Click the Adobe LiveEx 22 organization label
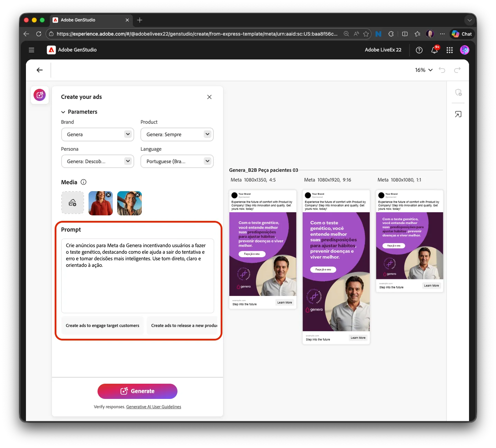 pos(383,50)
